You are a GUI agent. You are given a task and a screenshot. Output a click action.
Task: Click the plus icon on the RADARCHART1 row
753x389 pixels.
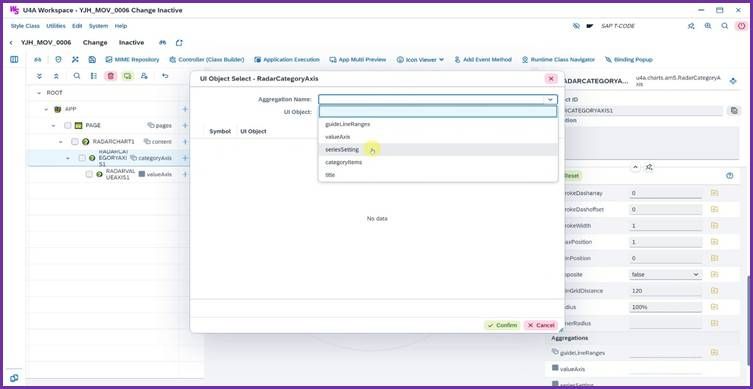pos(185,142)
